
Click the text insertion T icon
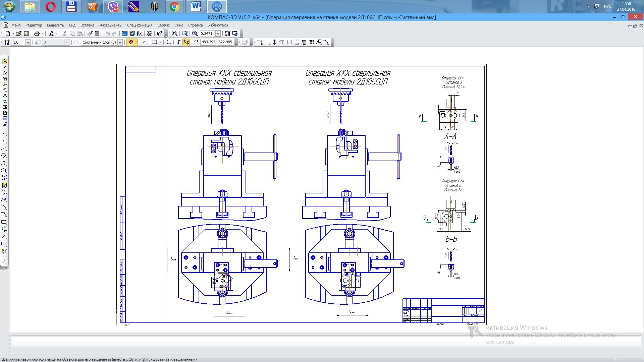click(x=304, y=42)
